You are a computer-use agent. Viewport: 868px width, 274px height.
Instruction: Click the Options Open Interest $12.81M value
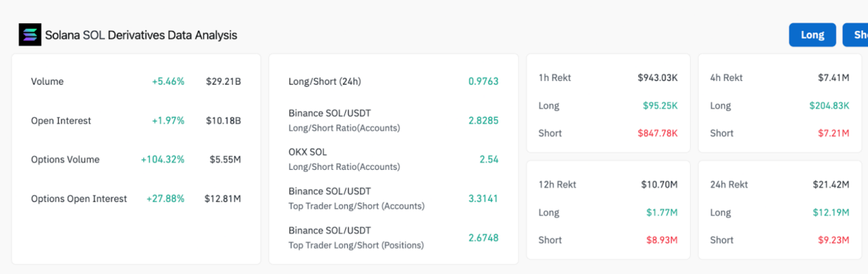(223, 199)
